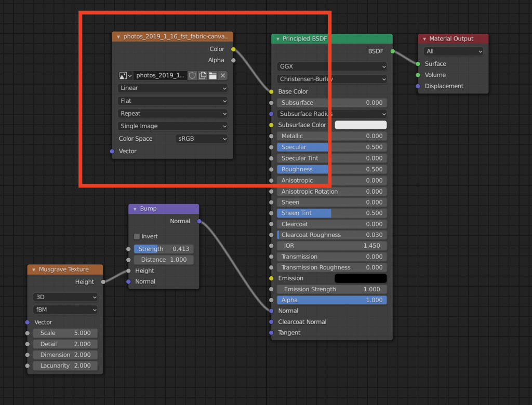Image resolution: width=532 pixels, height=405 pixels.
Task: Open the fBM type dropdown
Action: pyautogui.click(x=64, y=309)
